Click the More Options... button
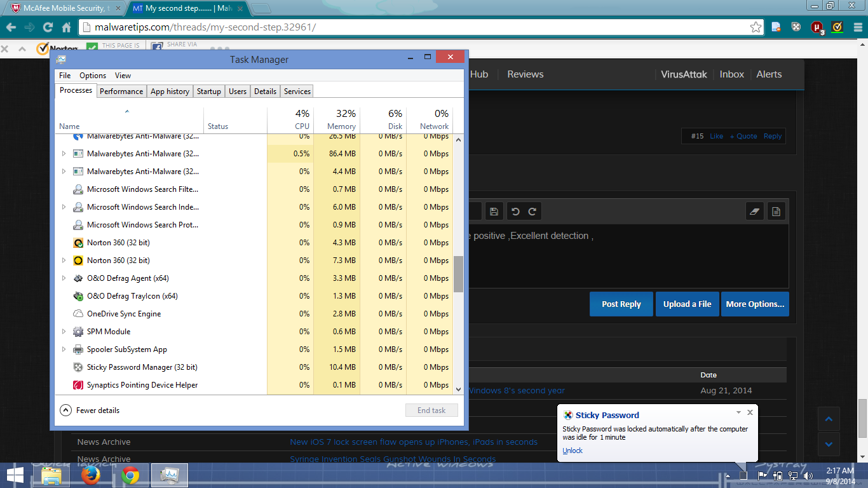 click(x=755, y=304)
